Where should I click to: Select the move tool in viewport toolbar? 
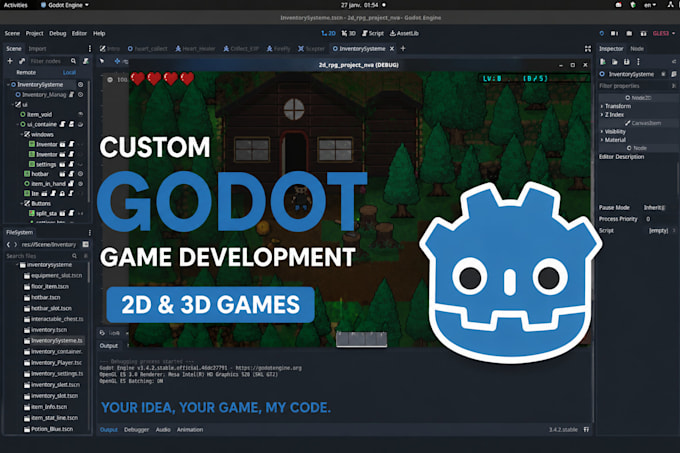pyautogui.click(x=117, y=61)
